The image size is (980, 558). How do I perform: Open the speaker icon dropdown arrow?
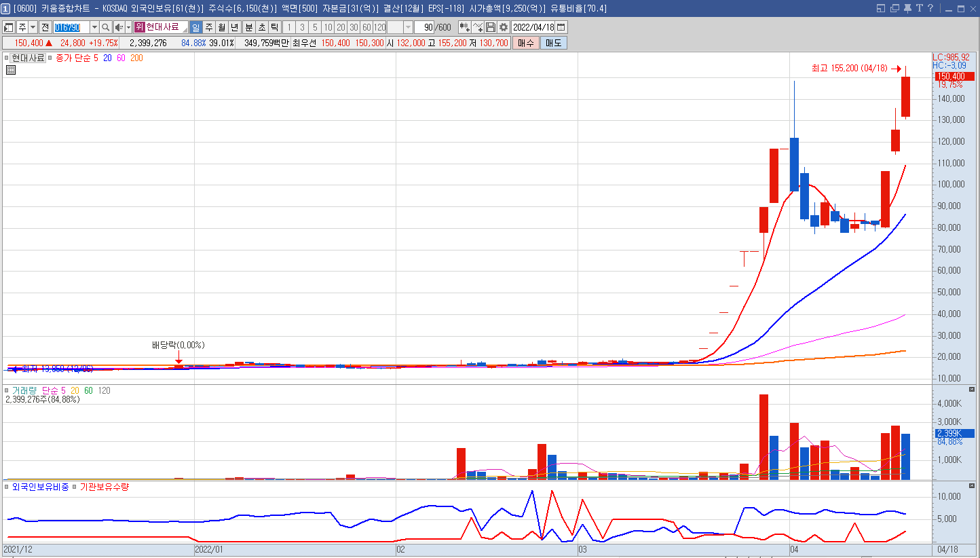coord(128,27)
